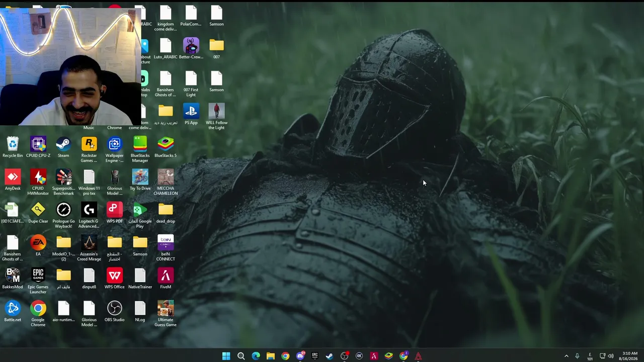Open Logitech G Advanced desktop shortcut
644x362 pixels.
tap(89, 215)
